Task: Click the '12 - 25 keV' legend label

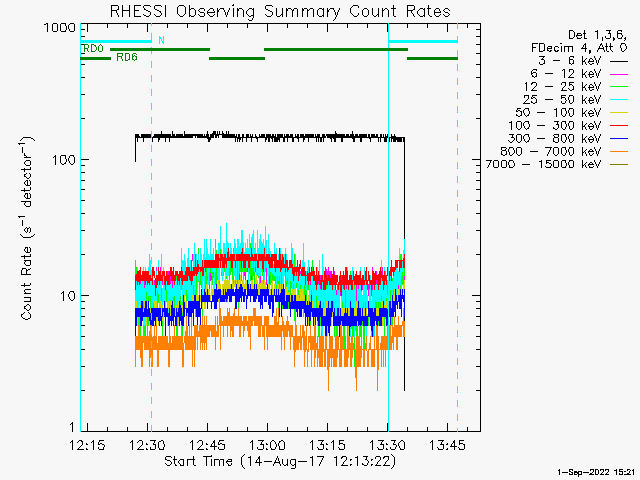Action: (x=562, y=87)
